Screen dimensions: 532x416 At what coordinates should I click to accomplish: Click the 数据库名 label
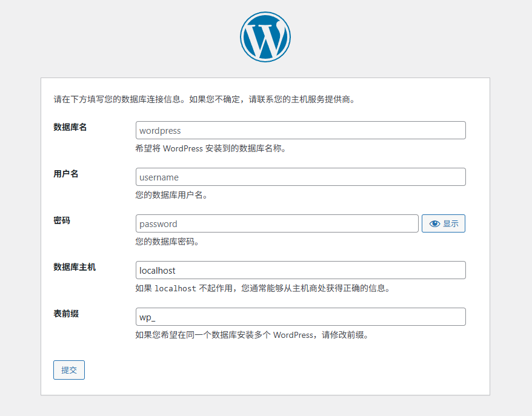coord(70,127)
